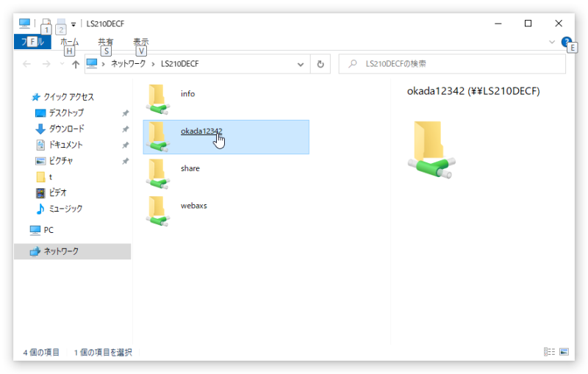Switch to details view in status bar
This screenshot has width=588, height=374.
point(549,351)
